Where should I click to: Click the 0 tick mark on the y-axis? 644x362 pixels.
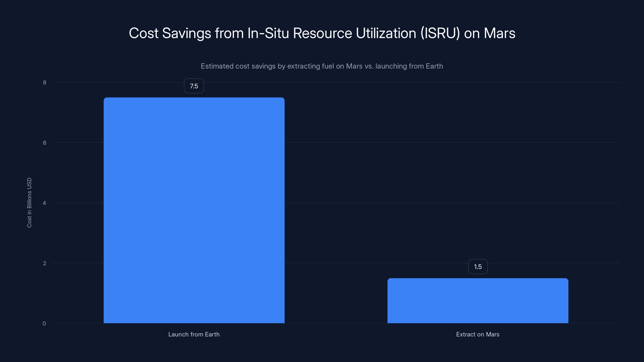(x=45, y=323)
